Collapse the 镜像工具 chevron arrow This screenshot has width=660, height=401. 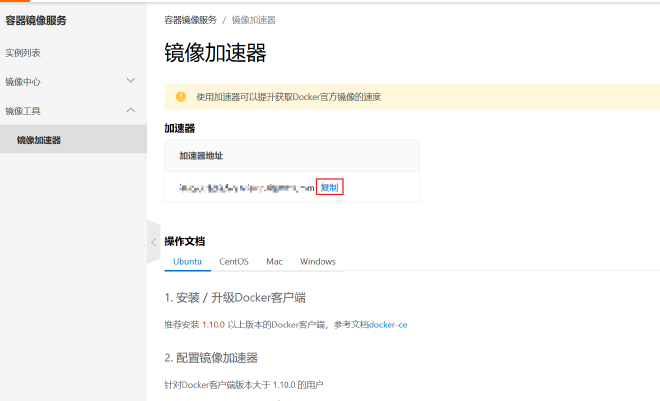(x=130, y=110)
